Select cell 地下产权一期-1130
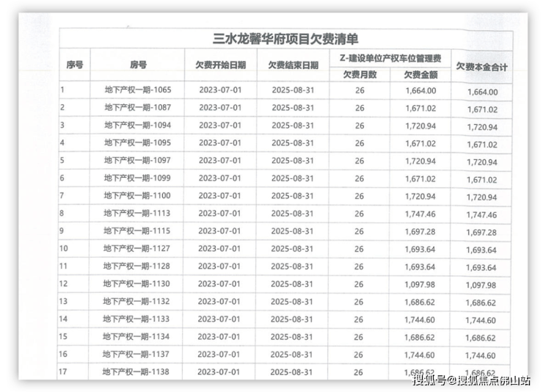 click(136, 283)
